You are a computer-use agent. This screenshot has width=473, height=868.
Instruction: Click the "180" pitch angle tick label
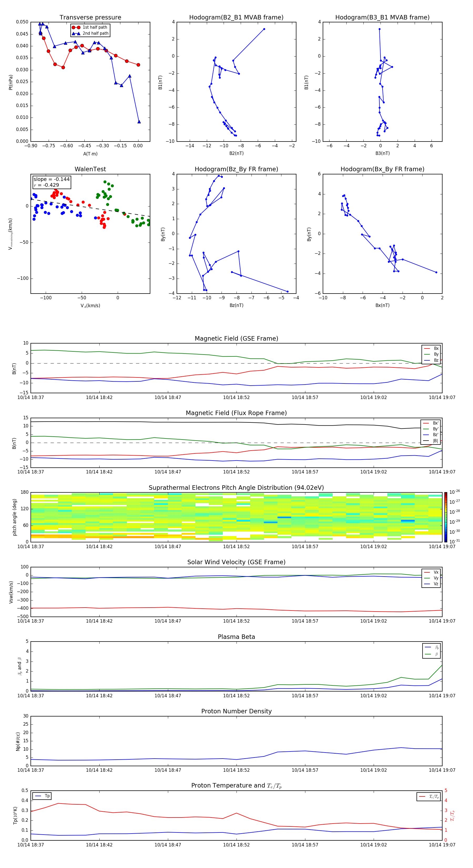tap(25, 492)
